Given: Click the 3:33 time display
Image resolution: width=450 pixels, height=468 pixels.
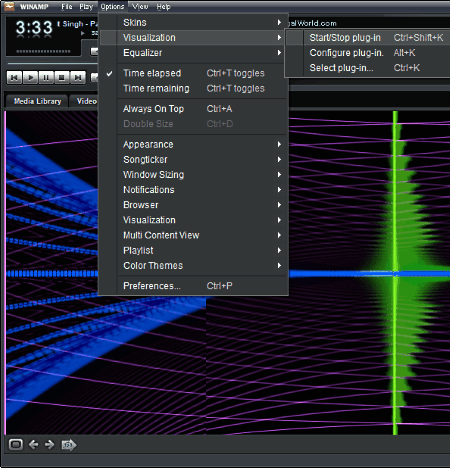Looking at the screenshot, I should coord(34,28).
